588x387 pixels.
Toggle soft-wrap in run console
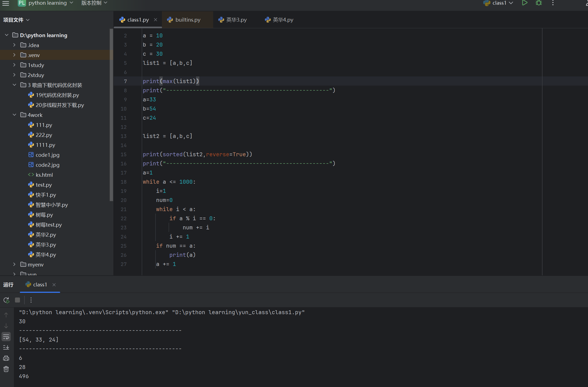tap(6, 337)
